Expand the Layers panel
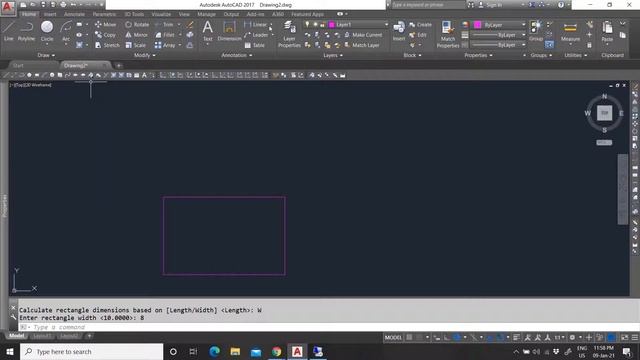This screenshot has width=640, height=360. 333,55
